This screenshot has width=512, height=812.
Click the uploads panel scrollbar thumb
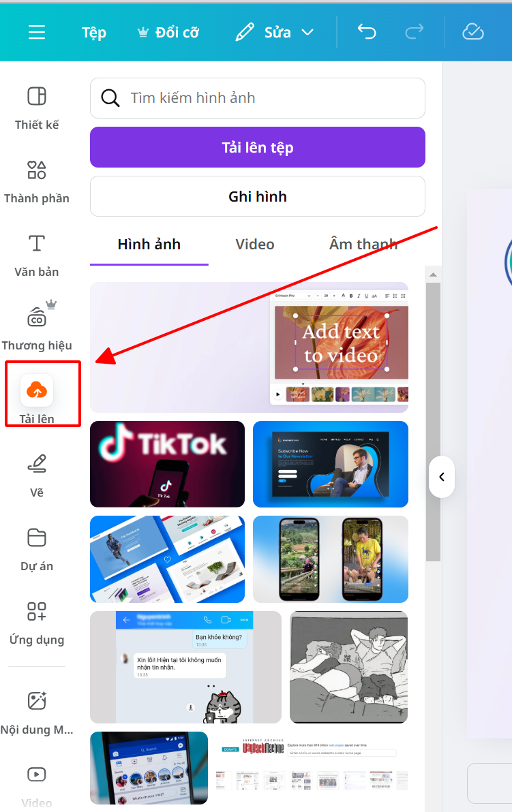pos(433,422)
